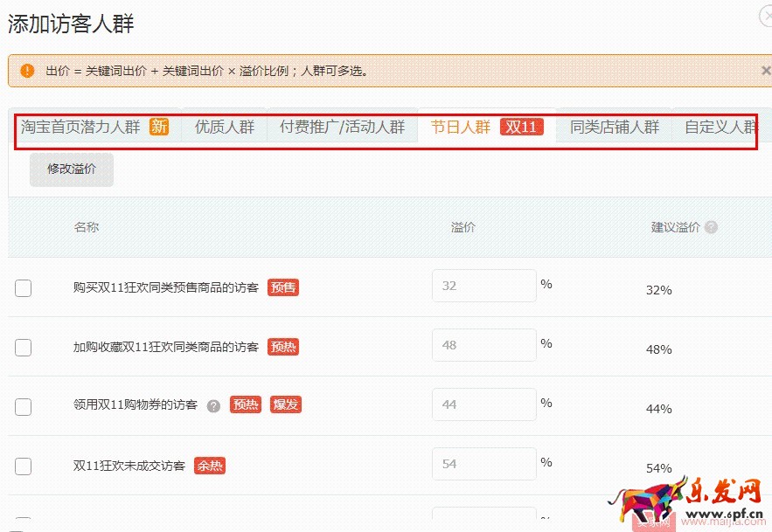Open the question mark help tooltip icon
772x532 pixels.
(x=214, y=404)
